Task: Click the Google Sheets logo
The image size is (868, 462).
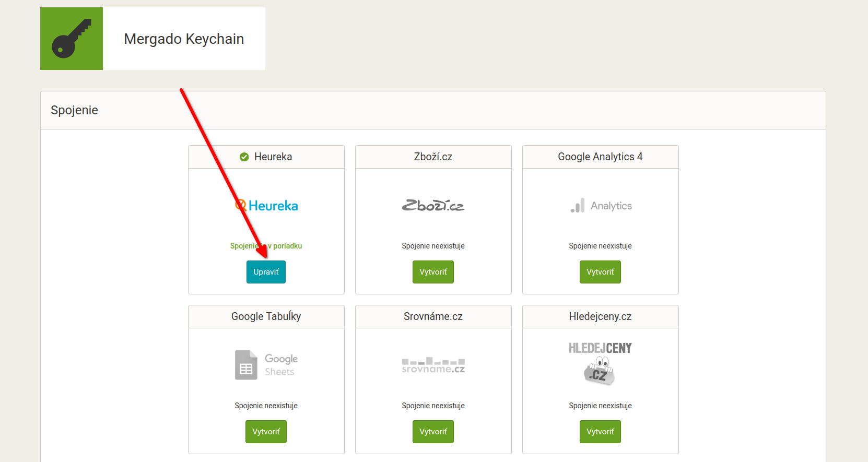Action: coord(266,365)
